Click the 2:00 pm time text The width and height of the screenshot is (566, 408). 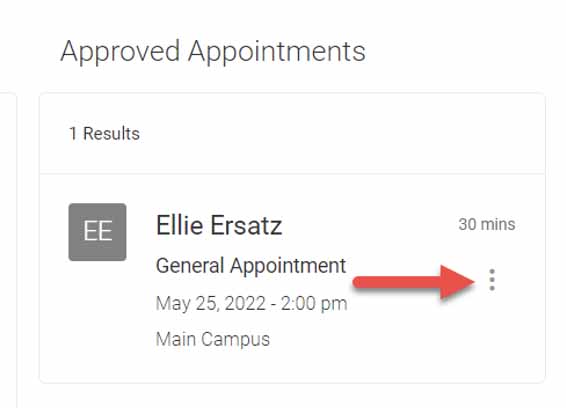pos(314,303)
